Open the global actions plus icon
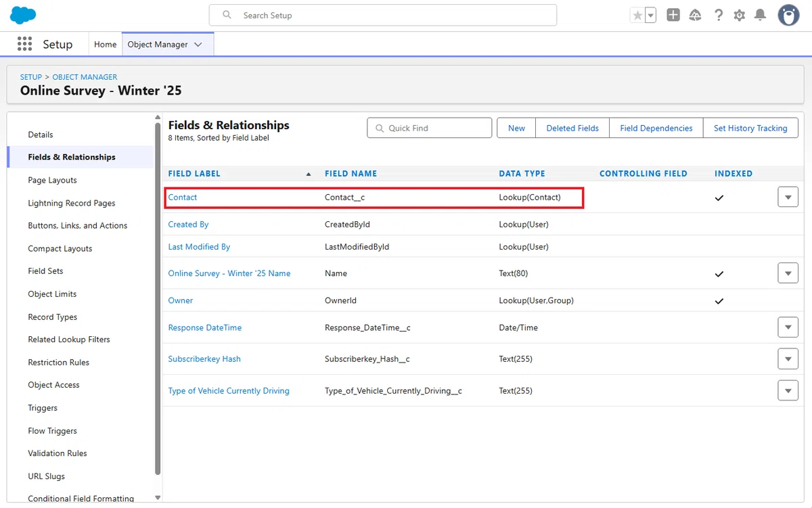The image size is (812, 508). [x=673, y=15]
